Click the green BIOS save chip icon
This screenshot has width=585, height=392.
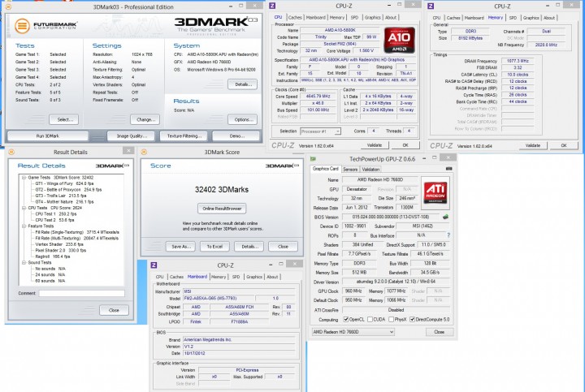point(445,217)
